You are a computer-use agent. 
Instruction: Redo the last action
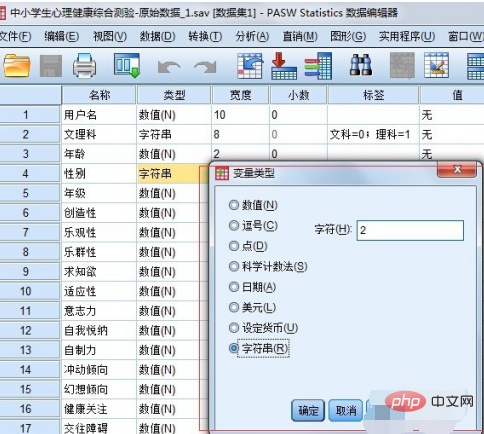point(205,67)
